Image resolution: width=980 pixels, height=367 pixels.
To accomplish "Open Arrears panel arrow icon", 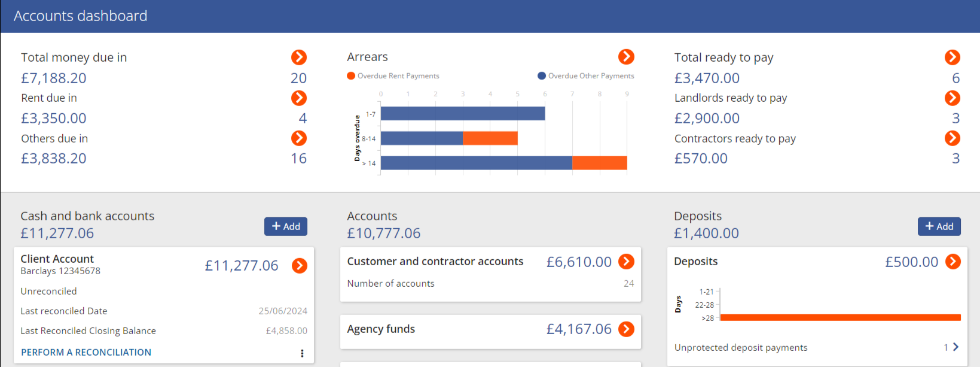I will click(626, 57).
